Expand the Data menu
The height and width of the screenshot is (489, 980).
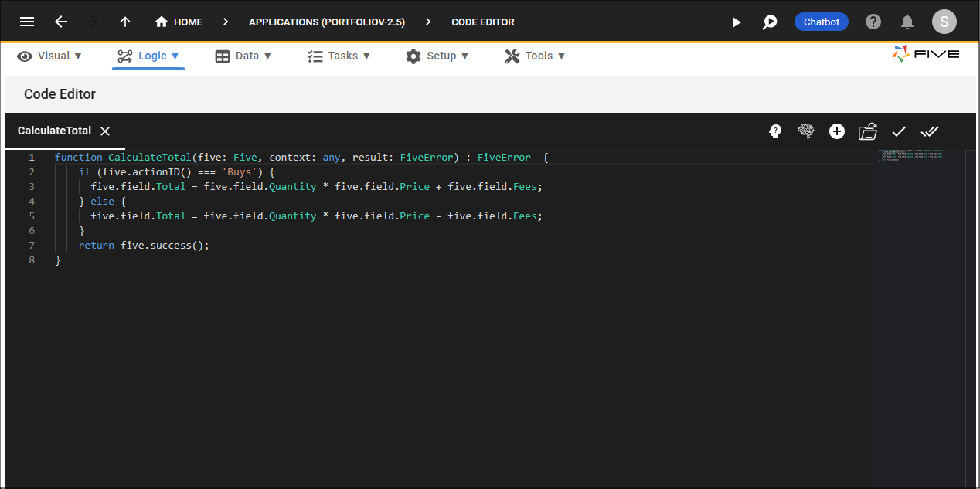[x=243, y=56]
